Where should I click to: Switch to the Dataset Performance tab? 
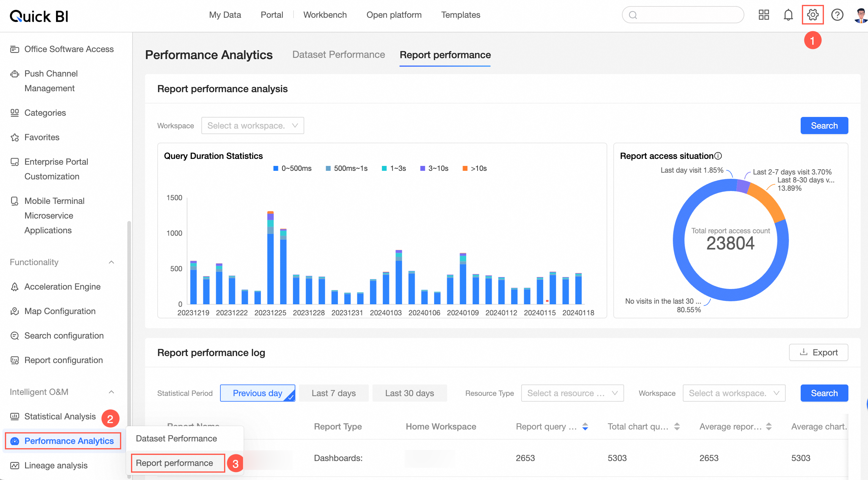338,54
